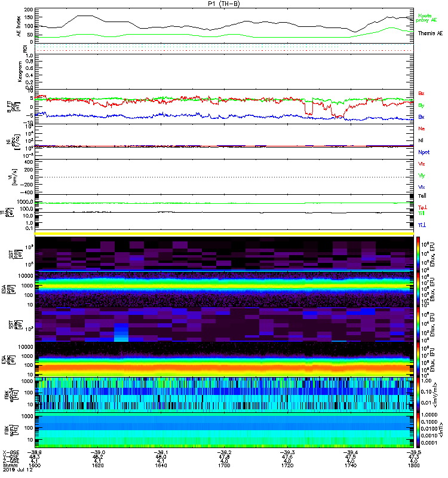Click the X-GSE value -39.1
Image resolution: width=448 pixels, height=478 pixels.
click(x=161, y=452)
